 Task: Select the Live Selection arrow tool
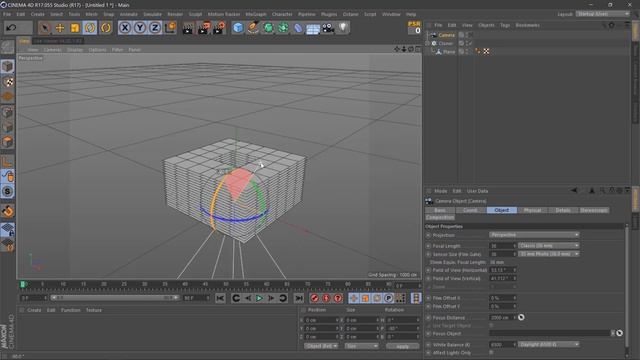44,28
